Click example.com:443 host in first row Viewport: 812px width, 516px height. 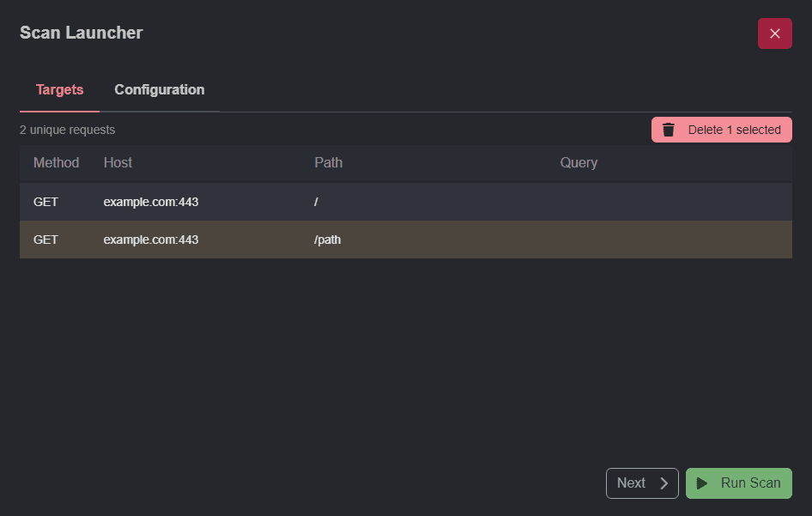tap(151, 203)
